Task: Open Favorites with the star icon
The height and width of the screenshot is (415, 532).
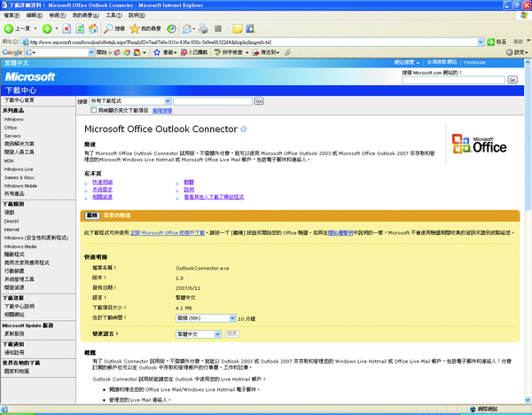Action: 135,29
